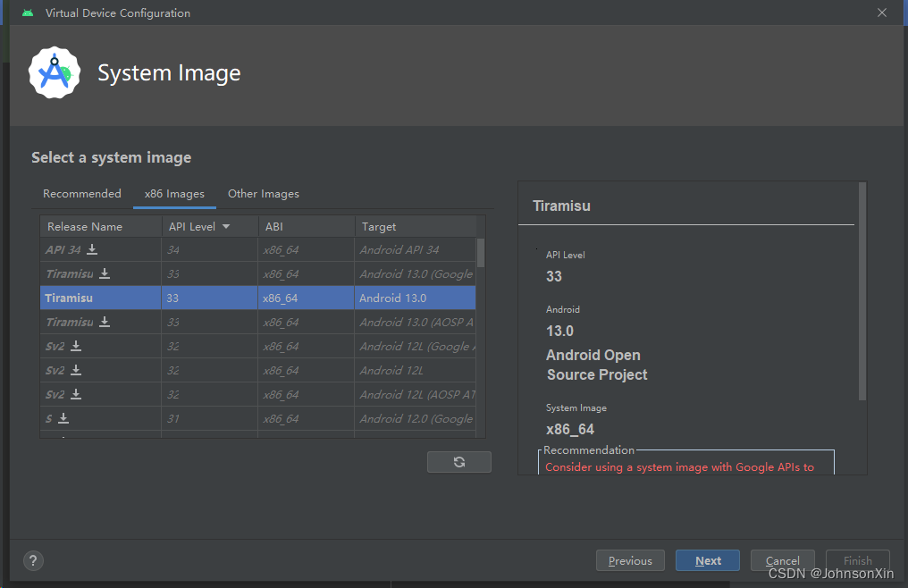Sort by API Level column arrow
The height and width of the screenshot is (588, 908).
(x=226, y=226)
